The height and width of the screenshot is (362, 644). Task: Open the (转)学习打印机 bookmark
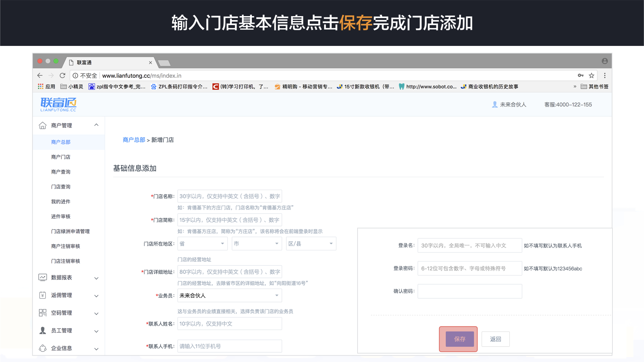(240, 86)
